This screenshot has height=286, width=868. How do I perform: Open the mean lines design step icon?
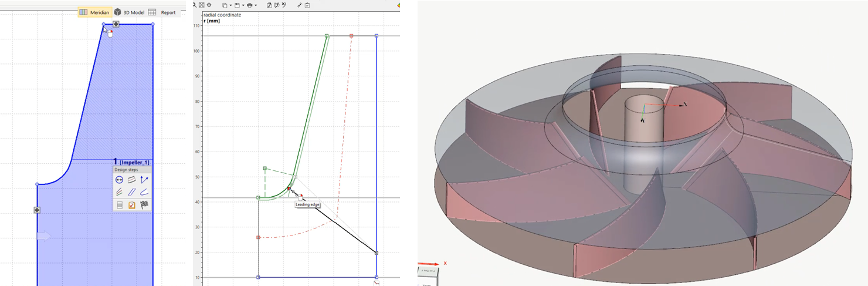click(119, 191)
